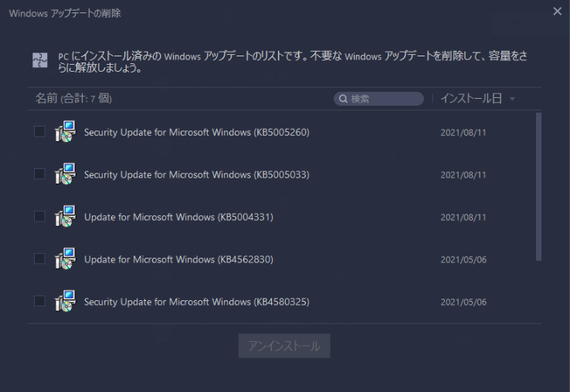Check the box for KB5005033 security update
Screen dimensions: 570x392
39,174
